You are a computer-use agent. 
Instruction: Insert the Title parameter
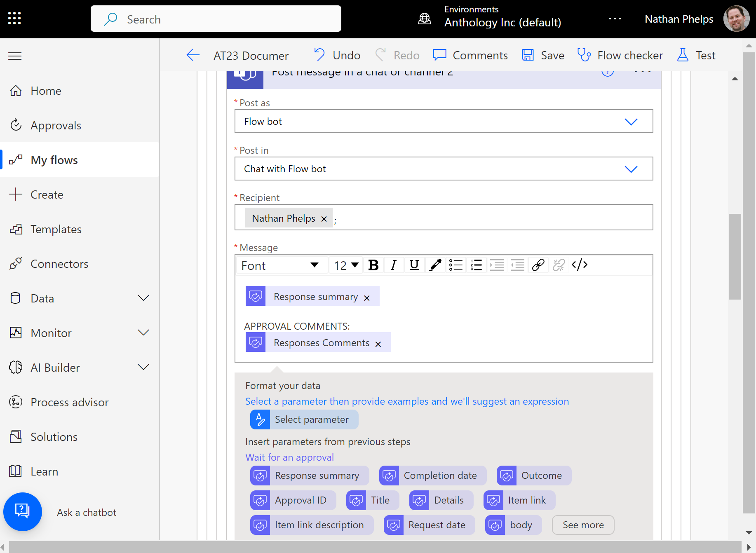click(373, 500)
